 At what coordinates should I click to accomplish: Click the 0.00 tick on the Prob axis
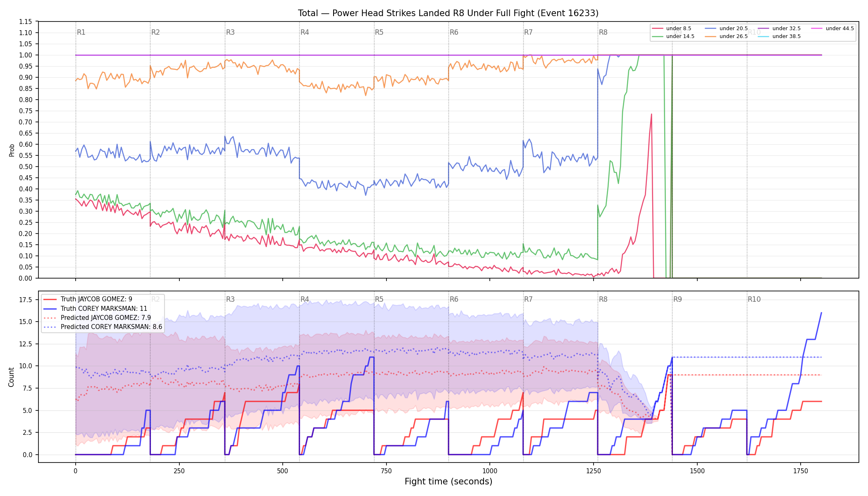(26, 278)
